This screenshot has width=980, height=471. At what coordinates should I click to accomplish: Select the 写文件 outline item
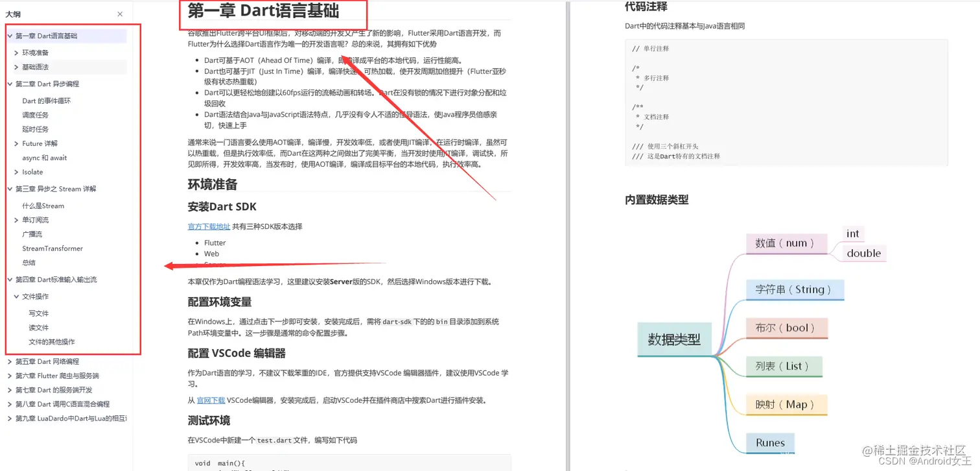pyautogui.click(x=37, y=313)
